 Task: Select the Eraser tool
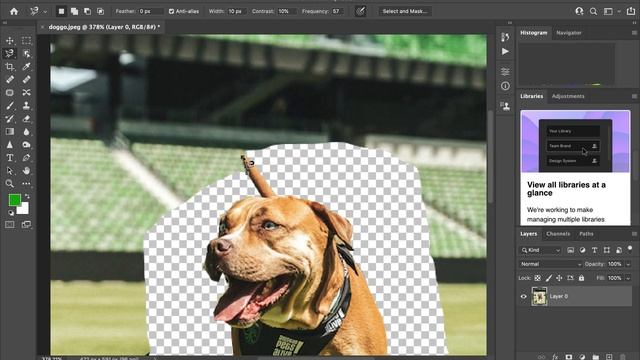[x=27, y=119]
